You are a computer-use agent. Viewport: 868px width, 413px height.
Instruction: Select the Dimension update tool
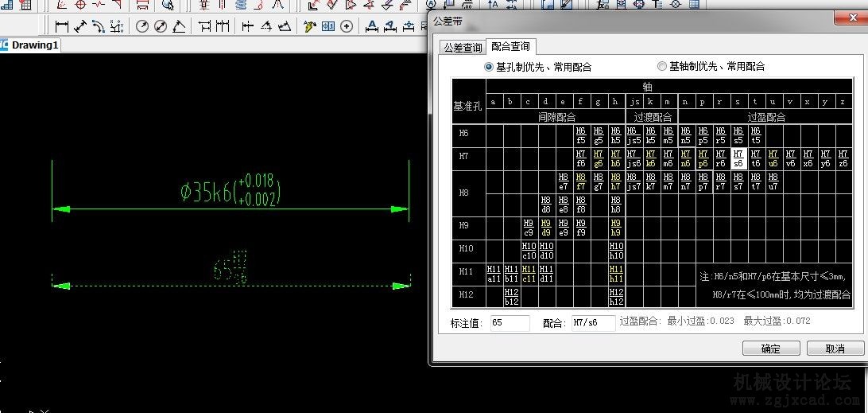click(x=409, y=26)
